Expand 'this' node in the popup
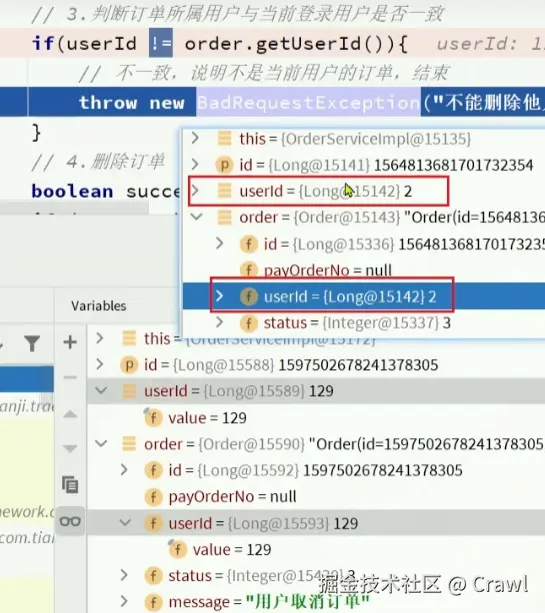545x613 pixels. pos(195,138)
